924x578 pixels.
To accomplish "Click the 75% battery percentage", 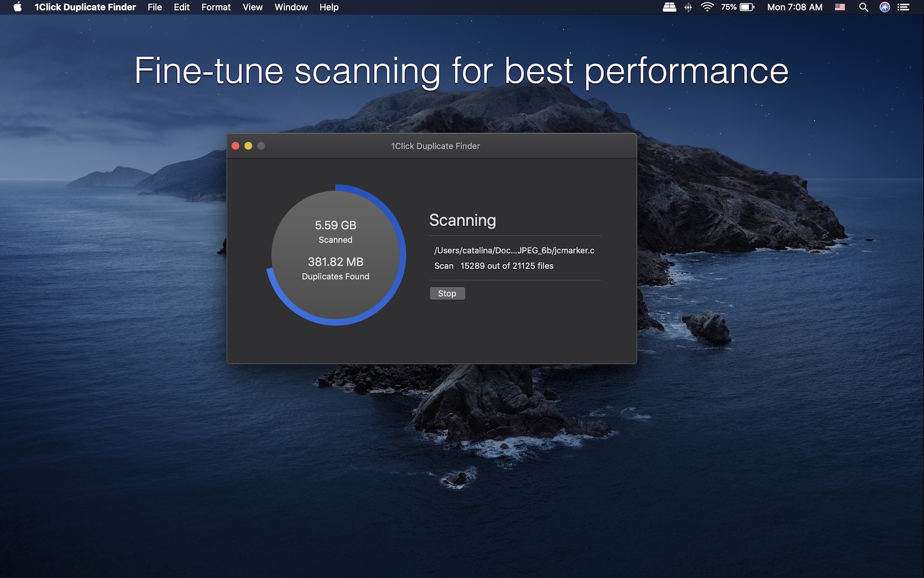I will click(728, 7).
